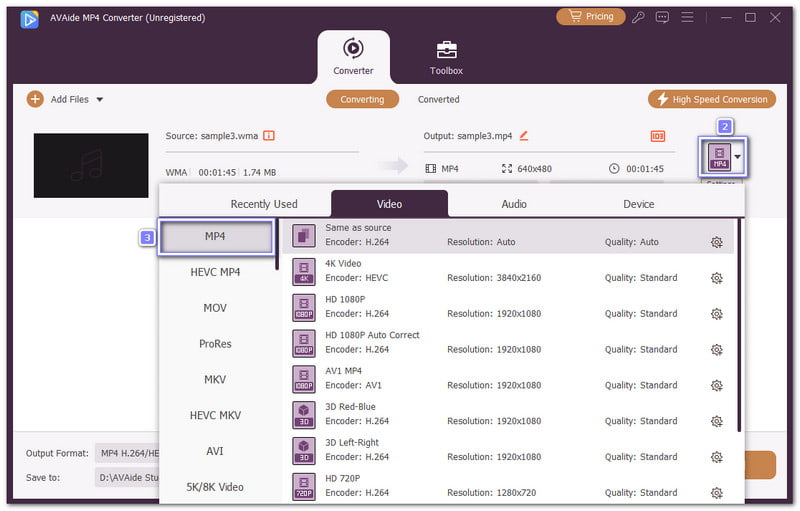Image resolution: width=800 pixels, height=511 pixels.
Task: Click the Pricing button
Action: 589,17
